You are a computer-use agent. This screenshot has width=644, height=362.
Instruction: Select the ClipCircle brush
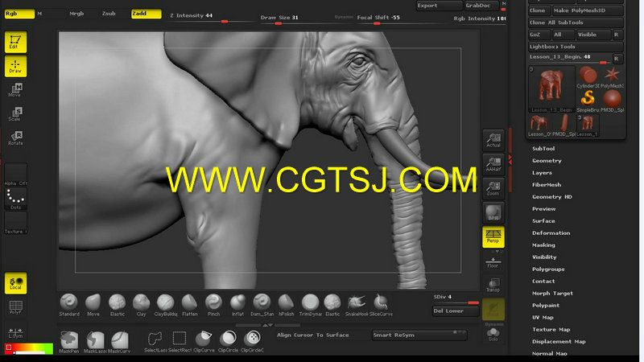coord(228,341)
